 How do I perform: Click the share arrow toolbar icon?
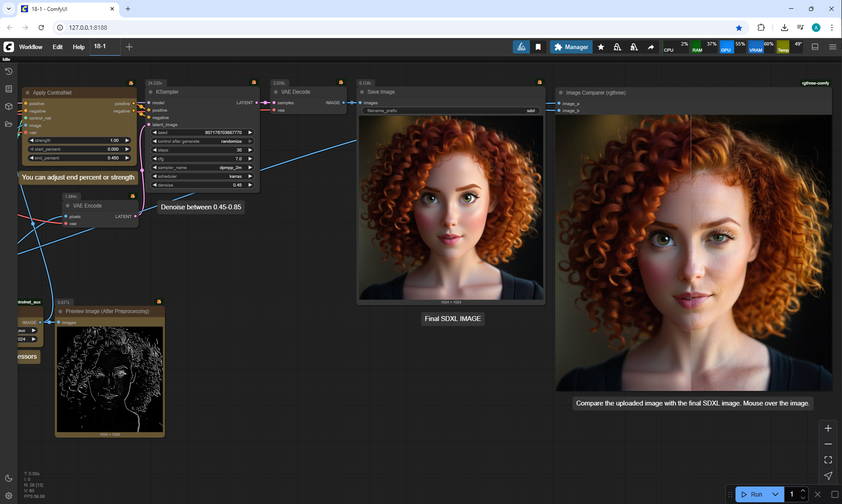tap(651, 47)
